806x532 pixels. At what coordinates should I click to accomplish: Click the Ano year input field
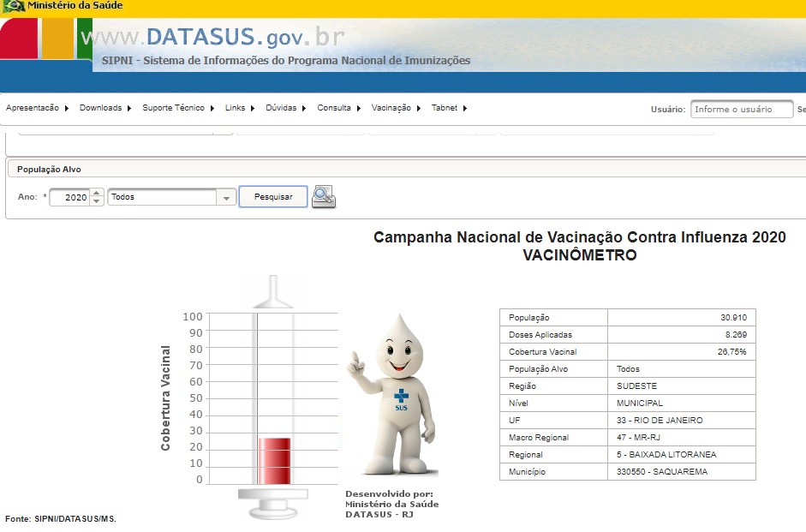pyautogui.click(x=70, y=197)
